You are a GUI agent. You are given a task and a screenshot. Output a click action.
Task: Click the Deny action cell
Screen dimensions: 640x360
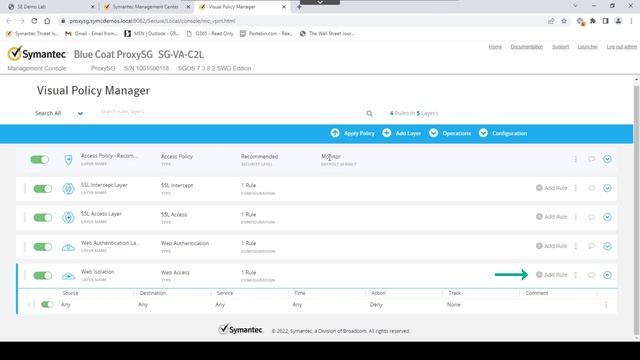376,304
